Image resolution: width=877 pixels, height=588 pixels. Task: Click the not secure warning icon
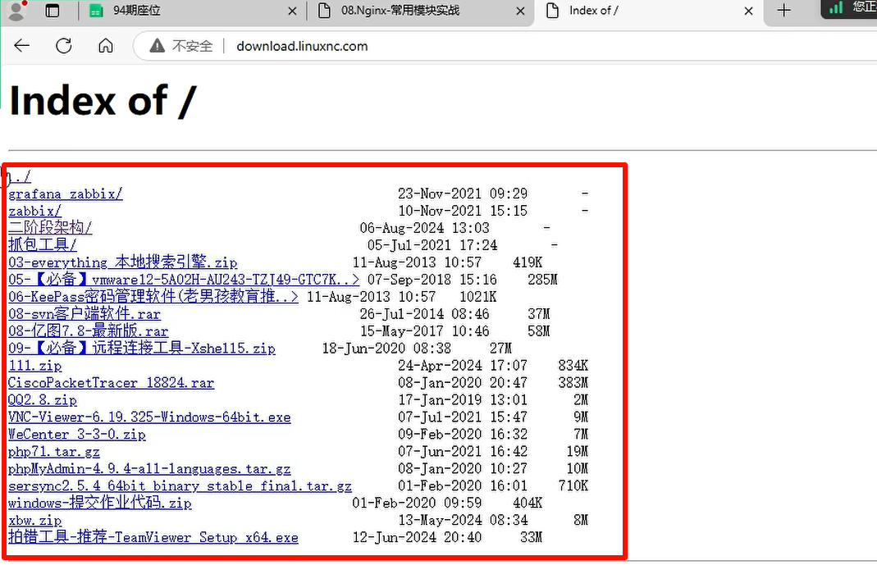(157, 46)
